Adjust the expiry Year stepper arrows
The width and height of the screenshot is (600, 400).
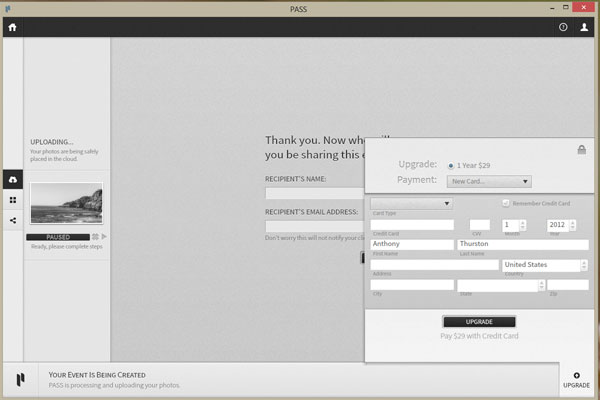[x=572, y=225]
